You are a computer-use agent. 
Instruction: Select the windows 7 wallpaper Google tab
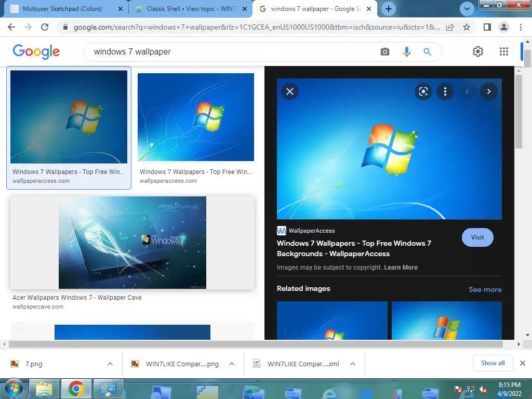(314, 9)
